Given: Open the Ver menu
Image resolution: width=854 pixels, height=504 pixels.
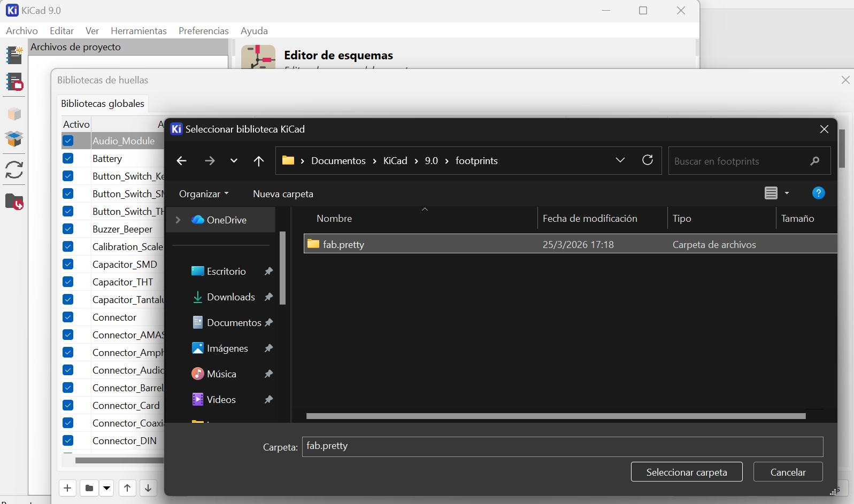Looking at the screenshot, I should [x=92, y=31].
